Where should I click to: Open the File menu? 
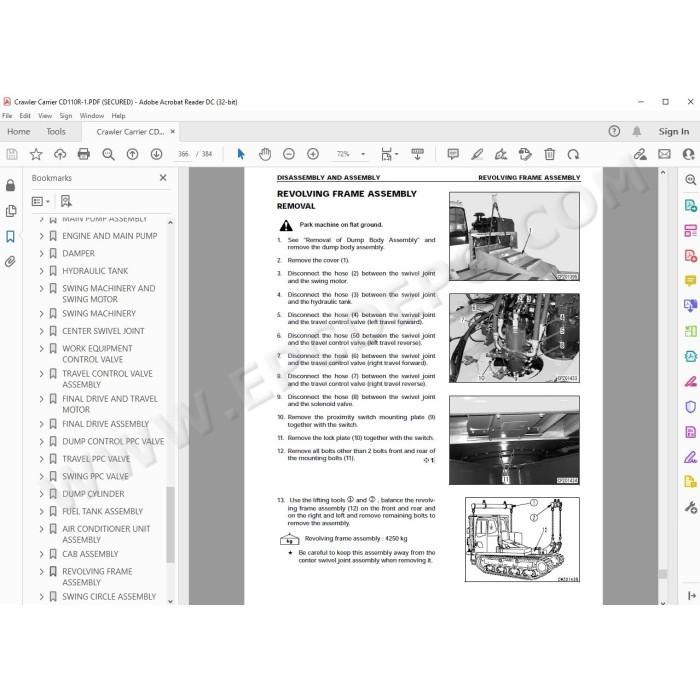[x=7, y=116]
